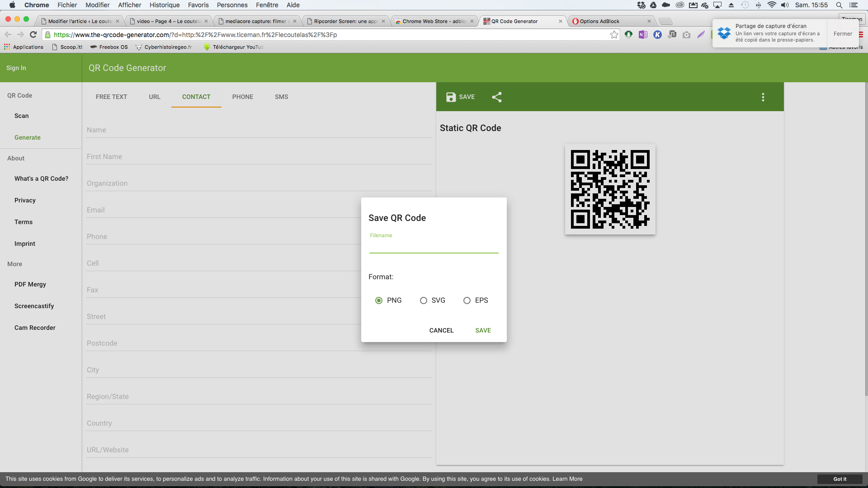Click the Sign In link
This screenshot has height=488, width=868.
click(16, 68)
